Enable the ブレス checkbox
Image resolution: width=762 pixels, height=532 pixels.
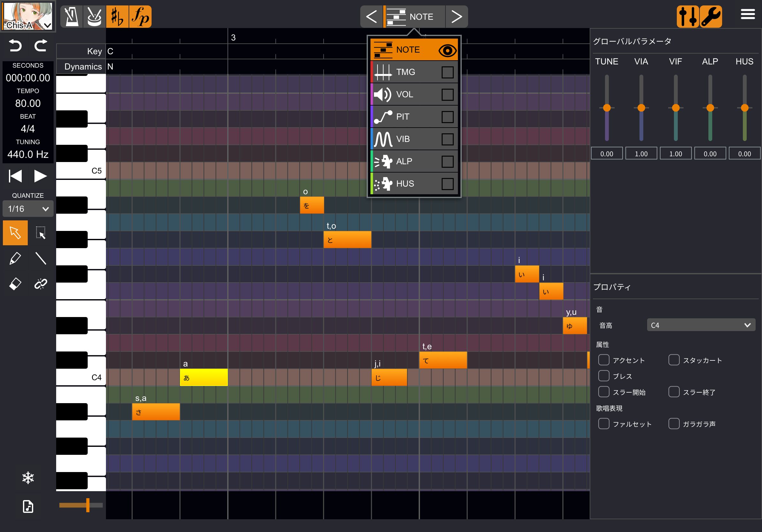pos(603,375)
